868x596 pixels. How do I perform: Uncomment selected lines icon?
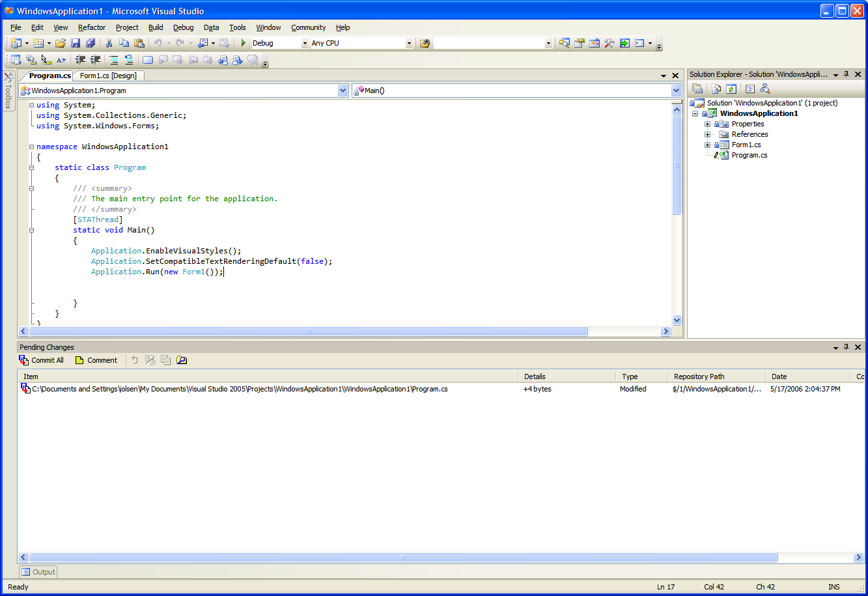[129, 60]
